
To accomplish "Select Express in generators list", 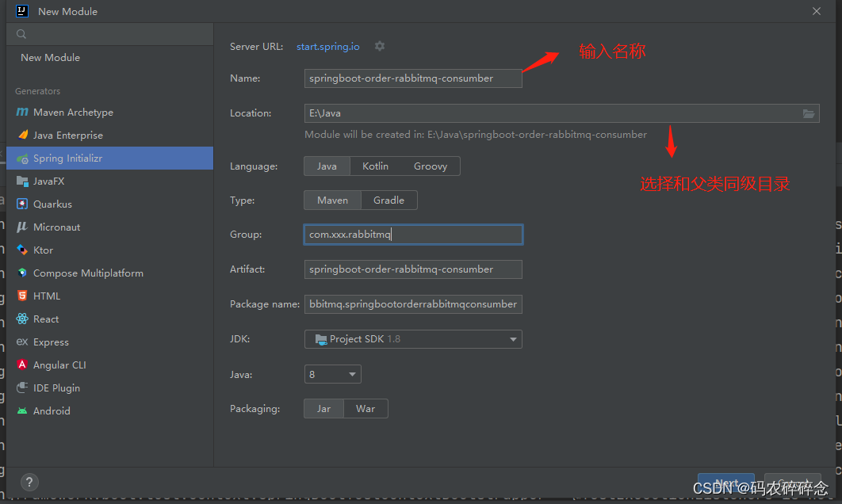I will [109, 342].
